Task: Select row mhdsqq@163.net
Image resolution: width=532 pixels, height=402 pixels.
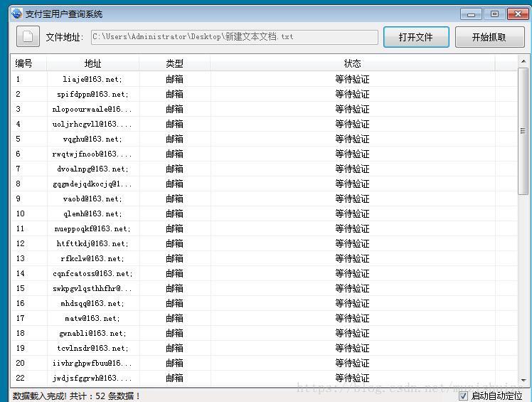Action: point(265,303)
